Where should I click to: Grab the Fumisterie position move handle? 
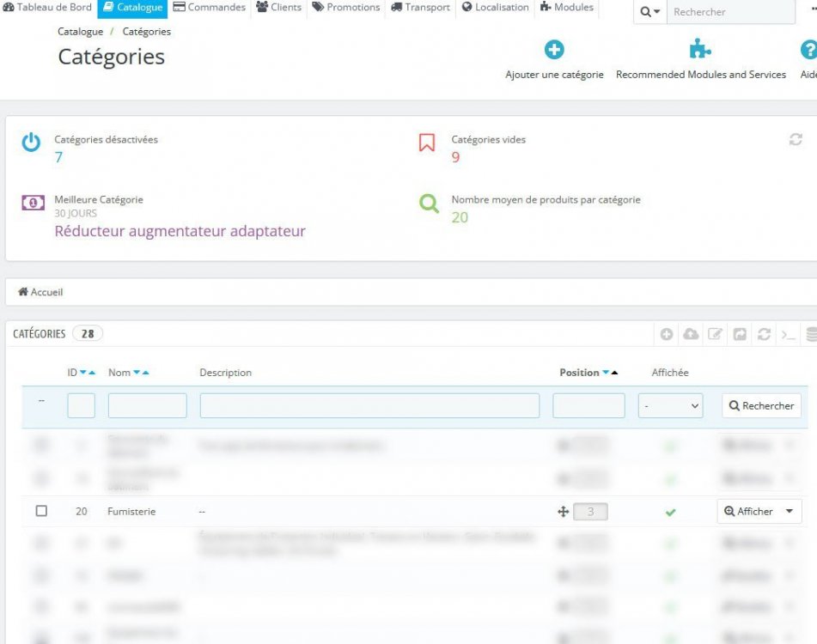(x=563, y=512)
